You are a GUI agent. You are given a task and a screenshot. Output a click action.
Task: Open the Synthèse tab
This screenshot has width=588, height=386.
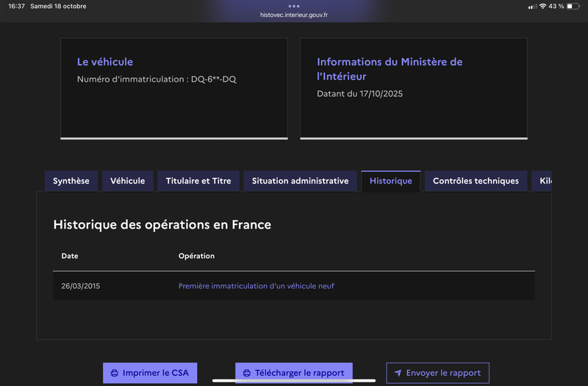click(x=71, y=181)
